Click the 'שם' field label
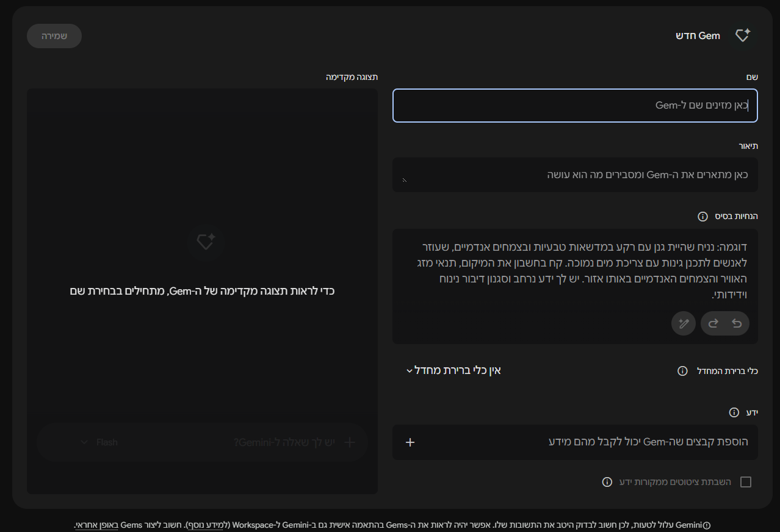This screenshot has width=780, height=532. point(752,77)
